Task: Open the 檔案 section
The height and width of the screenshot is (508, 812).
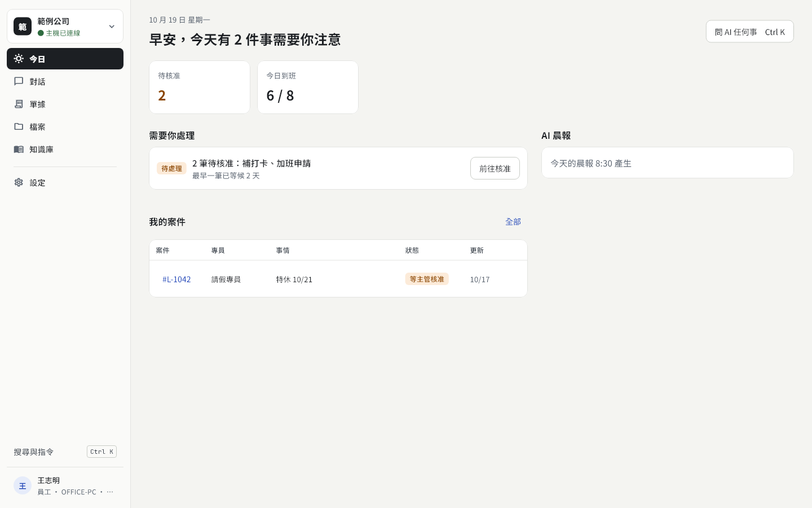Action: click(x=65, y=126)
